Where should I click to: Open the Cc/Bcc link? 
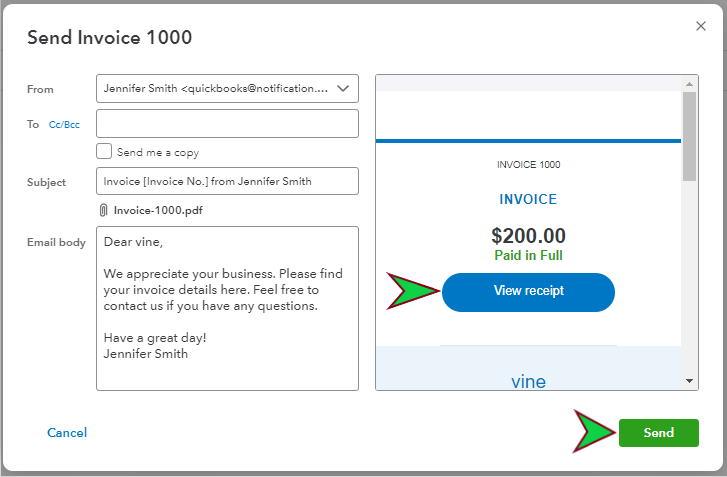[64, 125]
